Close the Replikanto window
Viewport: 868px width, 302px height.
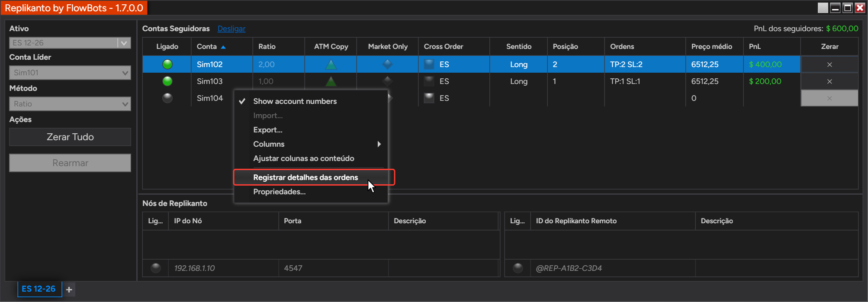pyautogui.click(x=860, y=8)
